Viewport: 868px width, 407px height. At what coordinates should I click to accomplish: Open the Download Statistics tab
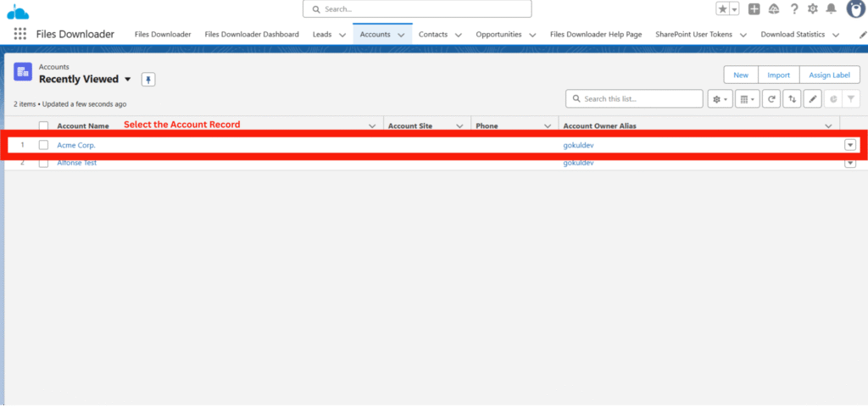(x=793, y=34)
